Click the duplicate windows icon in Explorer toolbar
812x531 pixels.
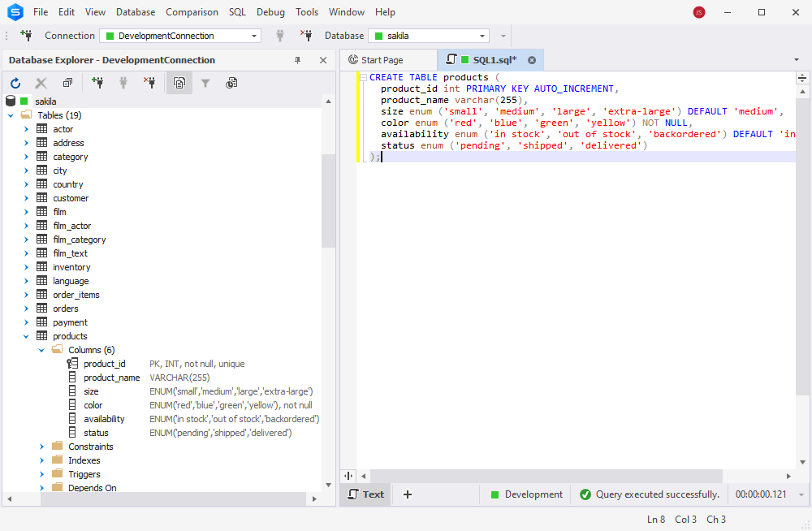click(68, 83)
